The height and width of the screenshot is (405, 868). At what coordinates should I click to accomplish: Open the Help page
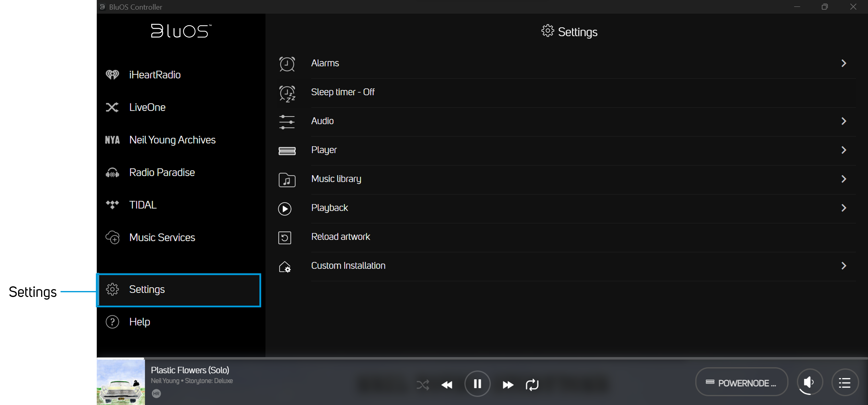(140, 322)
